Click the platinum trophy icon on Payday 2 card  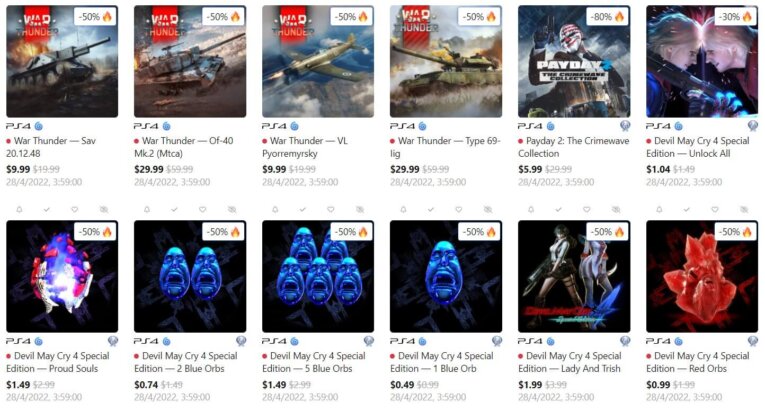click(x=625, y=126)
